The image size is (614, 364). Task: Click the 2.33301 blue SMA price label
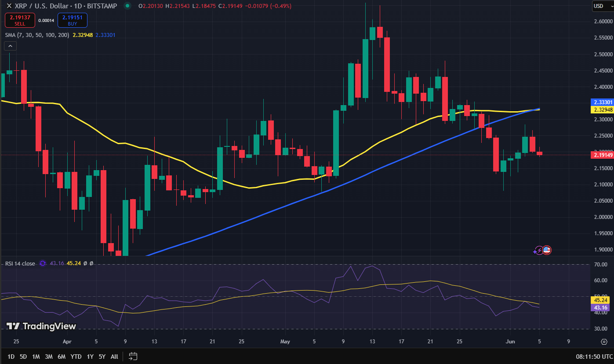click(x=600, y=102)
